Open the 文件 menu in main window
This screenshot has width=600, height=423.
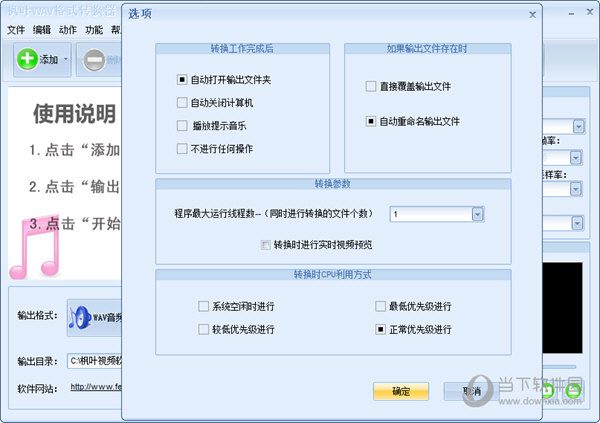(16, 29)
